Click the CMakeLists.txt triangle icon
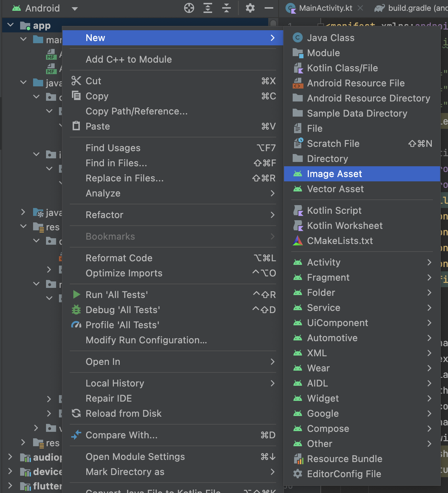This screenshot has width=448, height=493. tap(298, 241)
